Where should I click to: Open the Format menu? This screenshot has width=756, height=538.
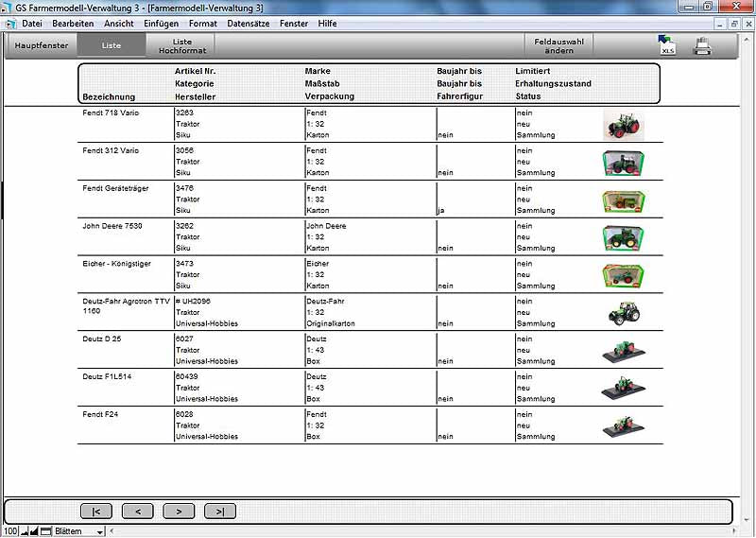click(203, 23)
